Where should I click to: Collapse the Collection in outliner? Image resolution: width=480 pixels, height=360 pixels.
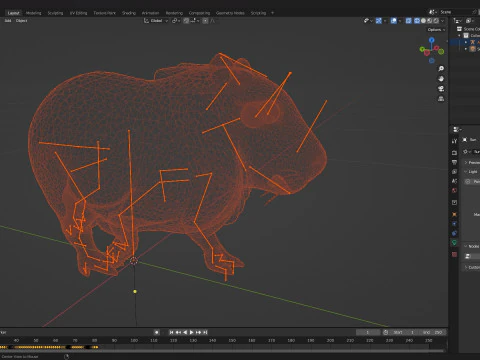[x=460, y=35]
